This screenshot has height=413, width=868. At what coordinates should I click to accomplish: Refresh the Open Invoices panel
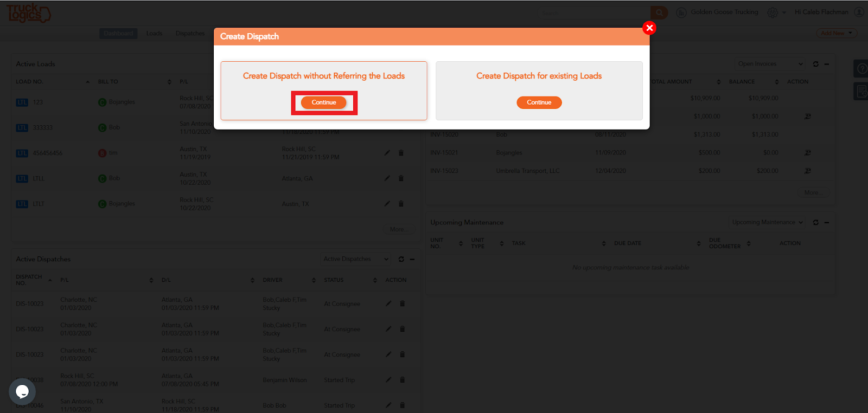coord(815,64)
